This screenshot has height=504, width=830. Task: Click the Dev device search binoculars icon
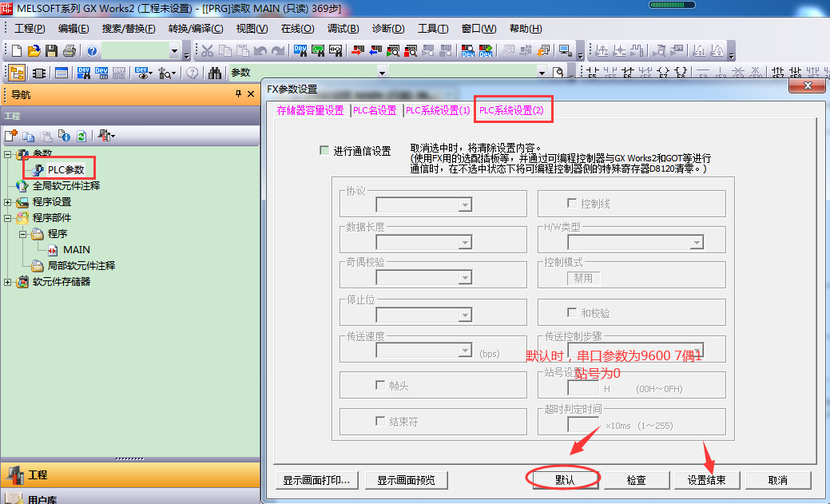(84, 73)
